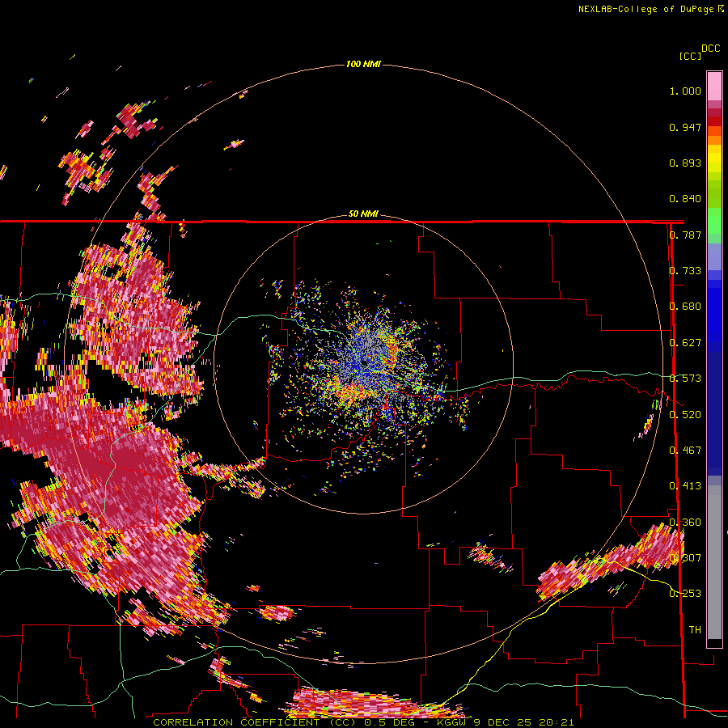Click the yellow segment of the color bar

pyautogui.click(x=714, y=159)
